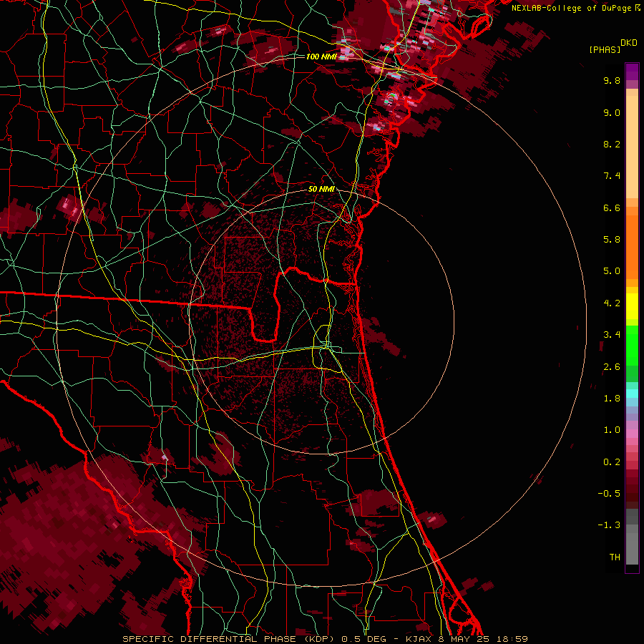Click the SPECIFIC DIFFERENTIAL PHASE (KDP) caption
The height and width of the screenshot is (644, 644).
[227, 639]
